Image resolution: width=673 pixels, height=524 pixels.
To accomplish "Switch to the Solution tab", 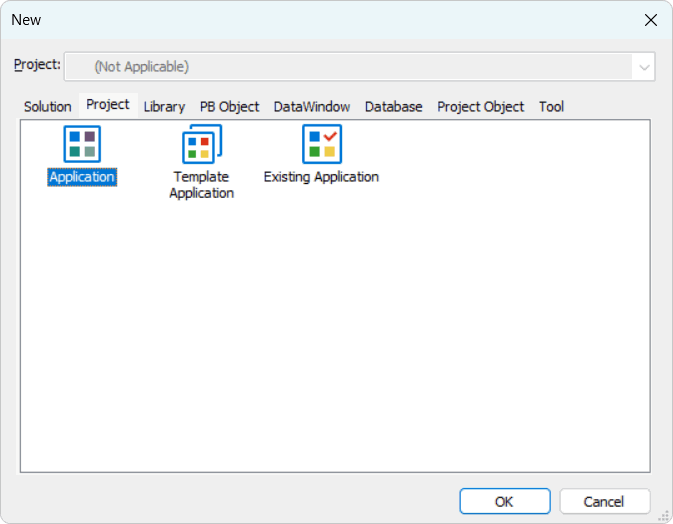I will pos(48,106).
